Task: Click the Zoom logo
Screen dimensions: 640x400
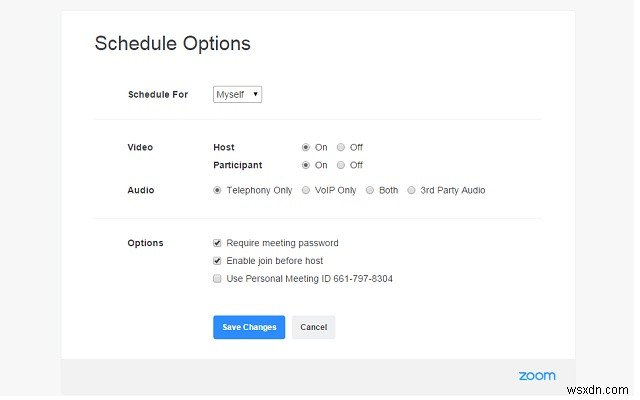Action: pyautogui.click(x=537, y=376)
